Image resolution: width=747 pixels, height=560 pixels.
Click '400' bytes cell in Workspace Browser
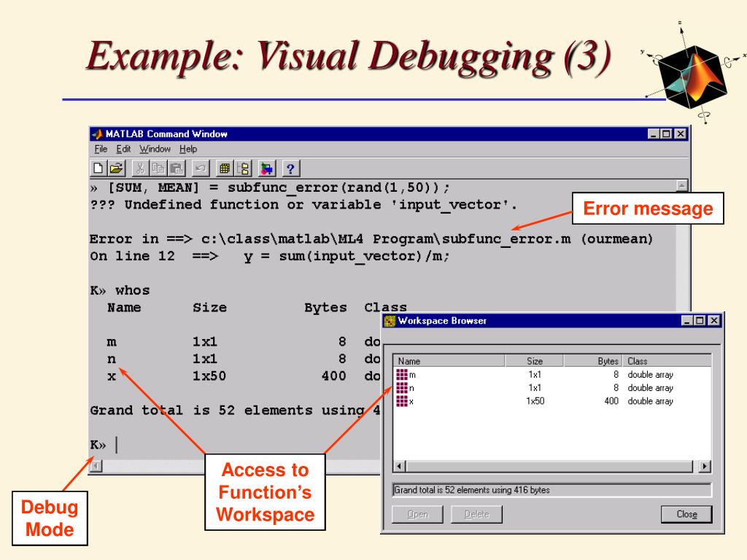coord(611,401)
